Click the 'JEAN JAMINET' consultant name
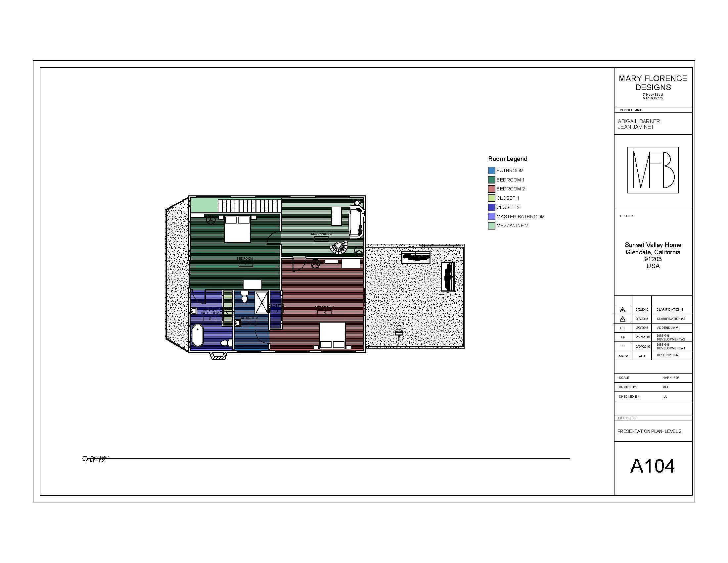 tap(636, 127)
